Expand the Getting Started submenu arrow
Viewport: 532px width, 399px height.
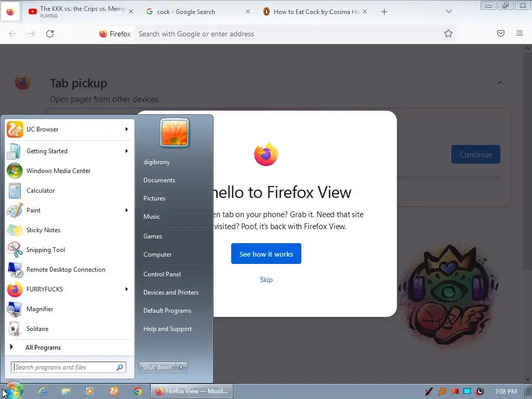pyautogui.click(x=127, y=151)
